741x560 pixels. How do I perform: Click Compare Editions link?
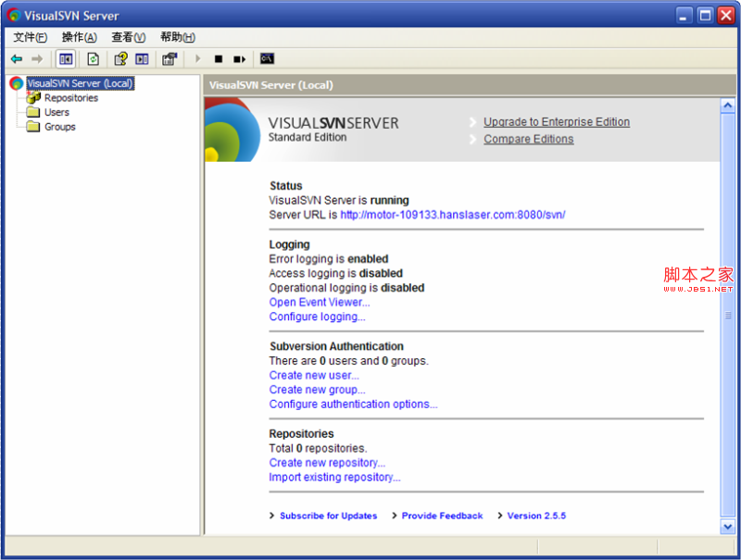(x=528, y=139)
